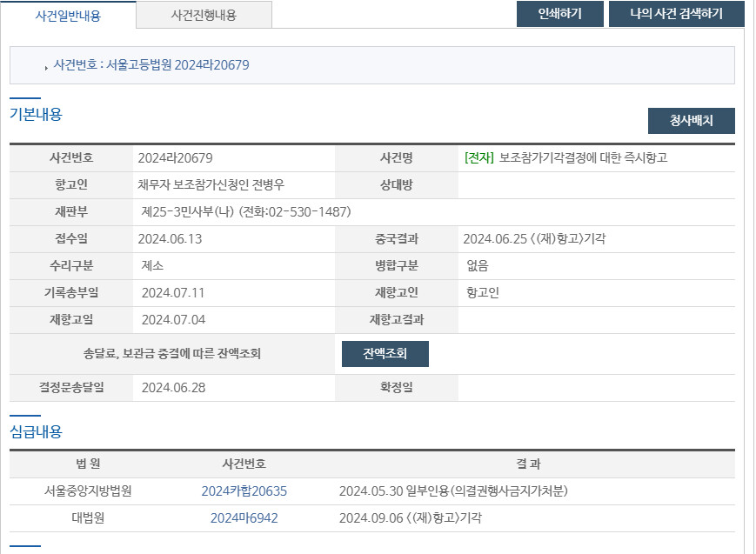The height and width of the screenshot is (554, 756).
Task: Select the filing date 2024.06.13
Action: [170, 238]
